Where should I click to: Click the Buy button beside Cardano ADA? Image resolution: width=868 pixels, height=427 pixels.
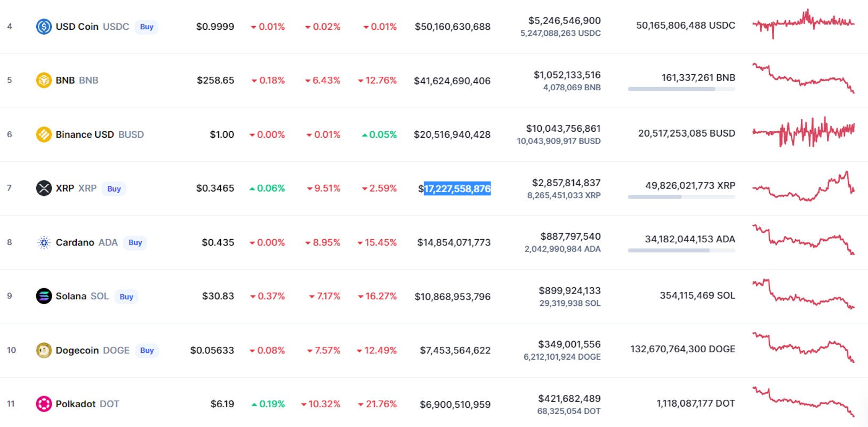(135, 243)
